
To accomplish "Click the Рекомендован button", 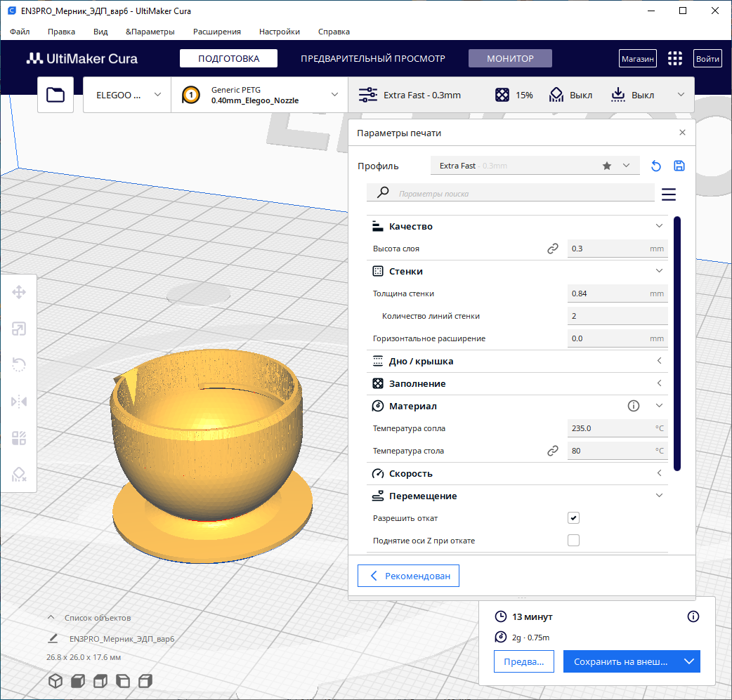I will [408, 576].
